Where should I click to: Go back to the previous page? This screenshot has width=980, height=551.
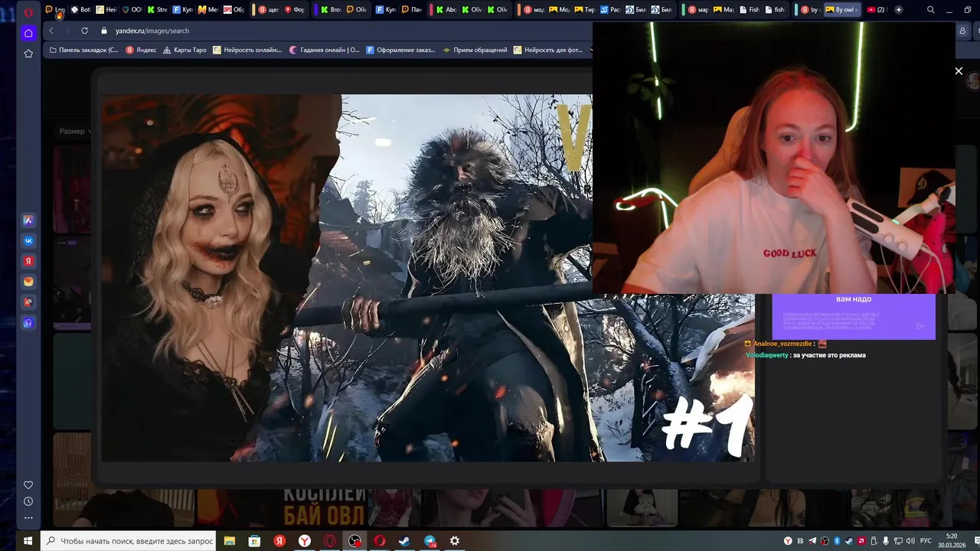(x=51, y=31)
